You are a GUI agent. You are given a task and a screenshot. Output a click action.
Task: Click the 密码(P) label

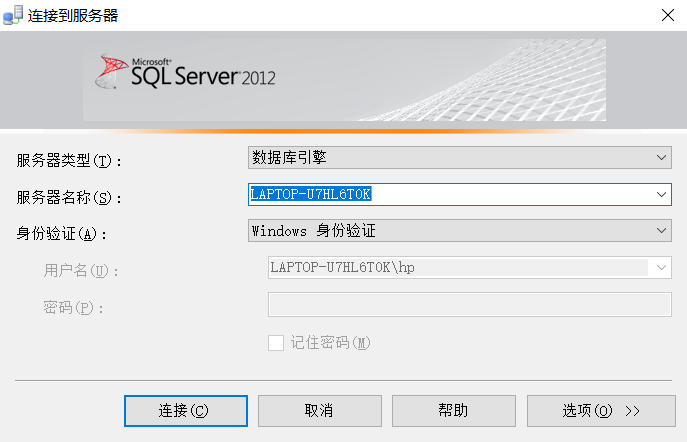73,308
